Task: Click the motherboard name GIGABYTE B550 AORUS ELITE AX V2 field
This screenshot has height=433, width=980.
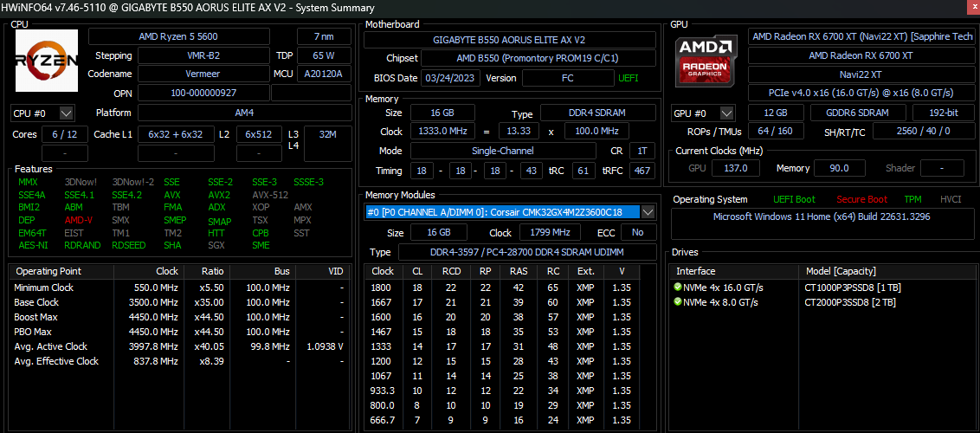Action: [x=509, y=39]
